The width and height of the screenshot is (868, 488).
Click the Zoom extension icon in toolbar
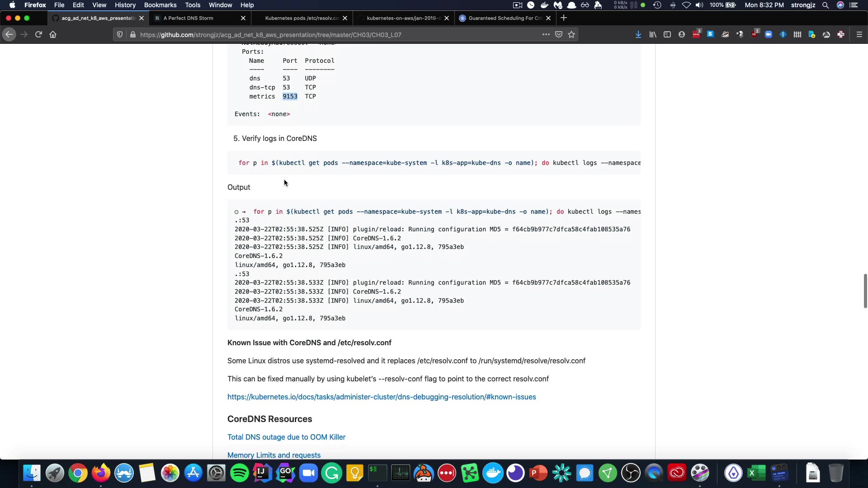pyautogui.click(x=769, y=35)
